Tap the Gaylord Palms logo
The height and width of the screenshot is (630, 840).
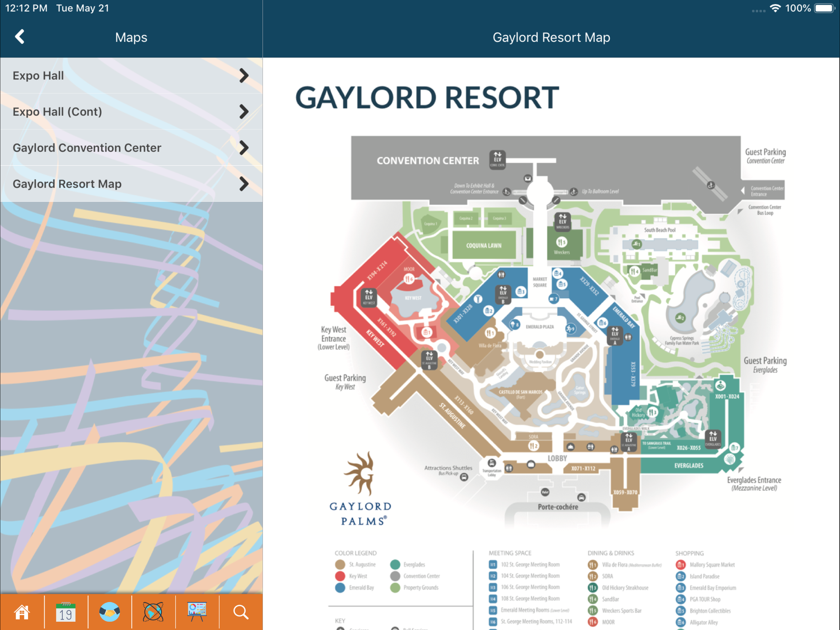[360, 488]
